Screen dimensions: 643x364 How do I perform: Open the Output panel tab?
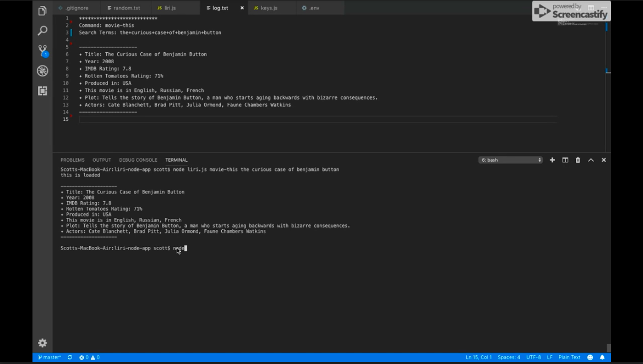click(x=102, y=160)
